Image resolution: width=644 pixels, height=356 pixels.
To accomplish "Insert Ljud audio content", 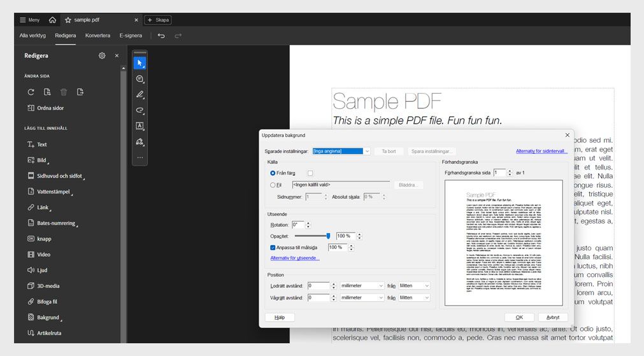I will point(38,270).
